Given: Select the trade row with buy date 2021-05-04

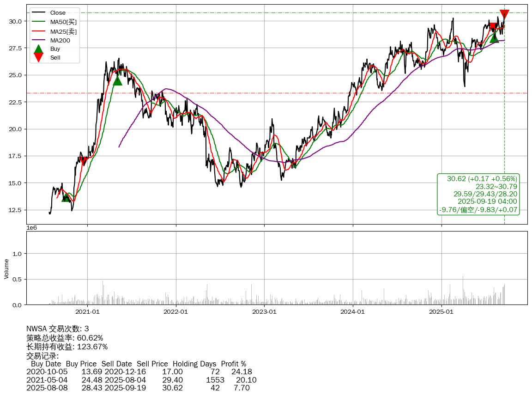Looking at the screenshot, I should pyautogui.click(x=141, y=380).
